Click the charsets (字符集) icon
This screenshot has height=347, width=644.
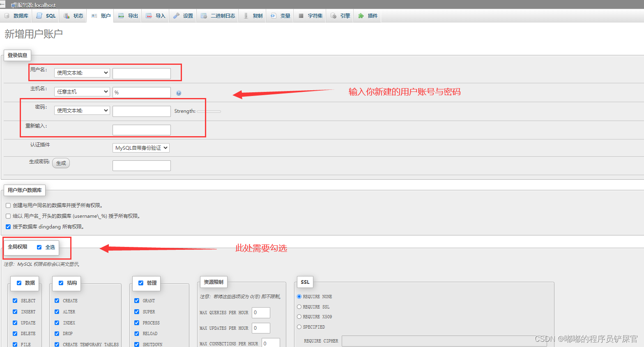(x=301, y=16)
